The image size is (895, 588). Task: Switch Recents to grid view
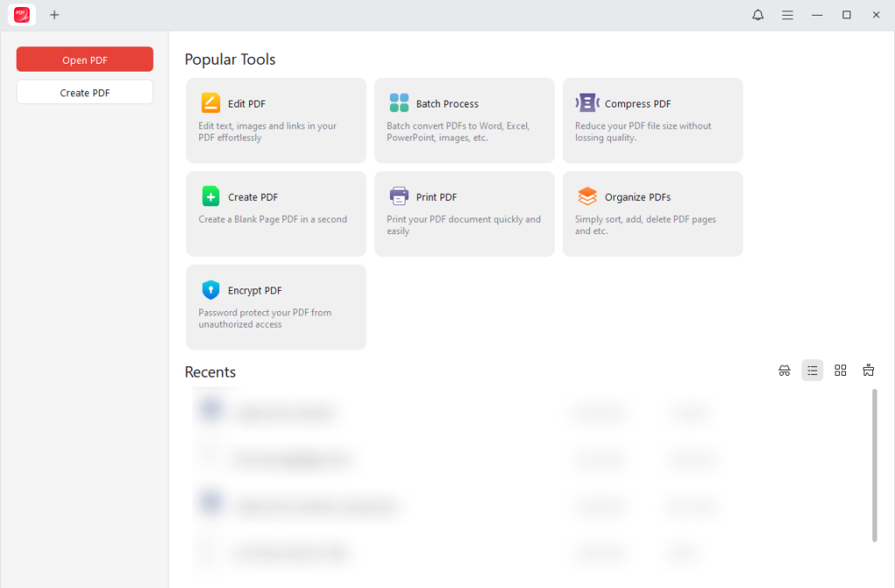840,370
